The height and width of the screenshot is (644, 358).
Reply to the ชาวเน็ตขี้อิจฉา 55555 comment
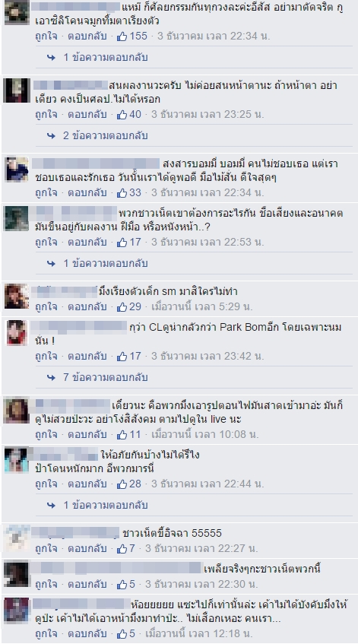(87, 549)
